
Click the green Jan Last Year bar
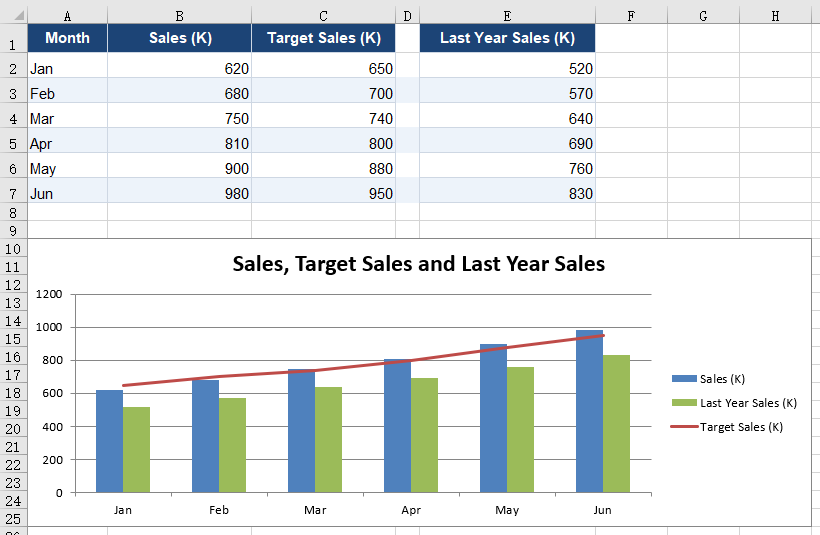(136, 449)
